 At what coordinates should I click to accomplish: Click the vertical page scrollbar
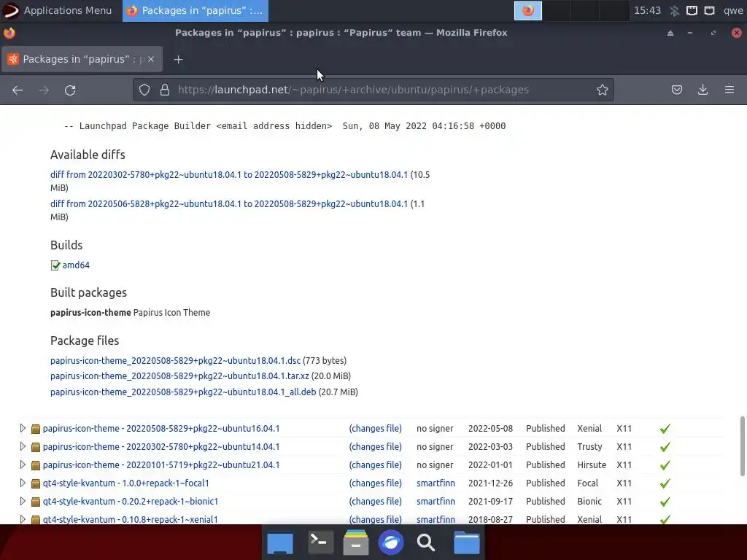pos(742,446)
